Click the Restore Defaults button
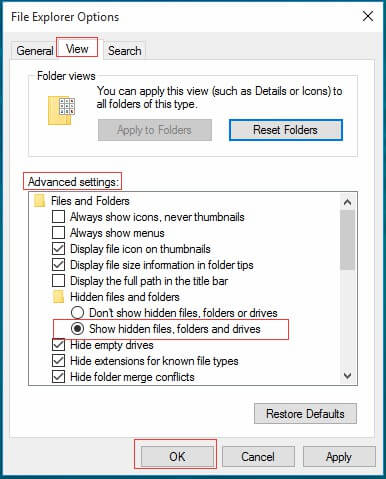The image size is (386, 479). [x=305, y=414]
